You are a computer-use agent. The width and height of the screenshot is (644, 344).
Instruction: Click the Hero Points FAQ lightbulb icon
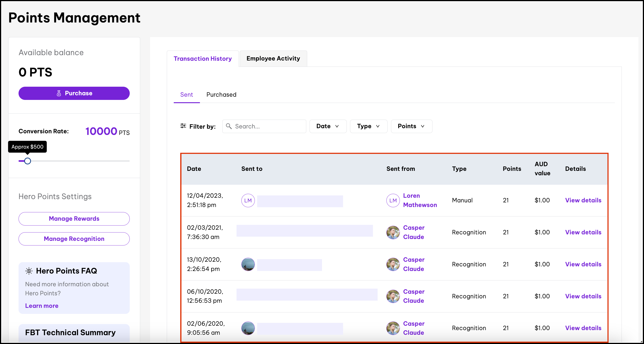pos(29,271)
